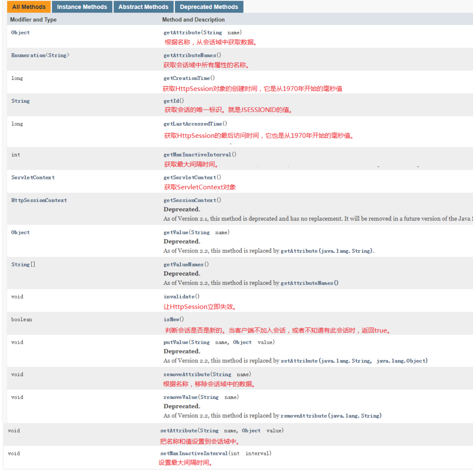This screenshot has height=476, width=473.
Task: Open the getServletContext method link
Action: pyautogui.click(x=190, y=177)
